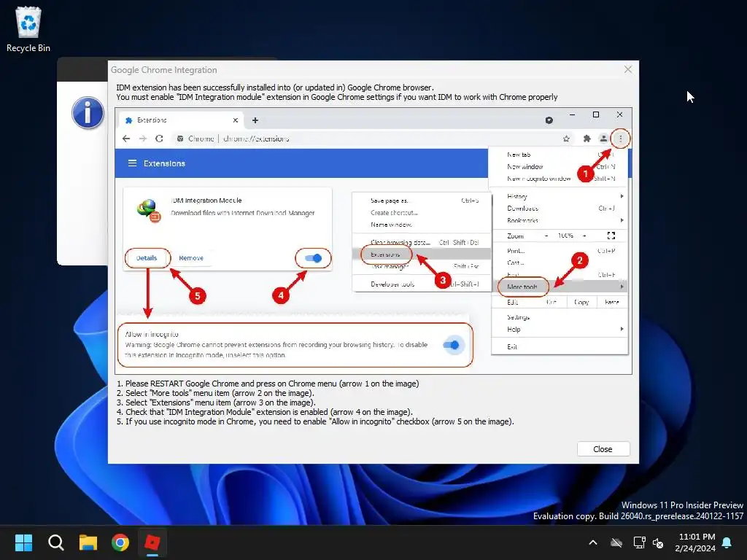Expand the hidden system tray icons chevron
The width and height of the screenshot is (747, 560).
pyautogui.click(x=593, y=542)
